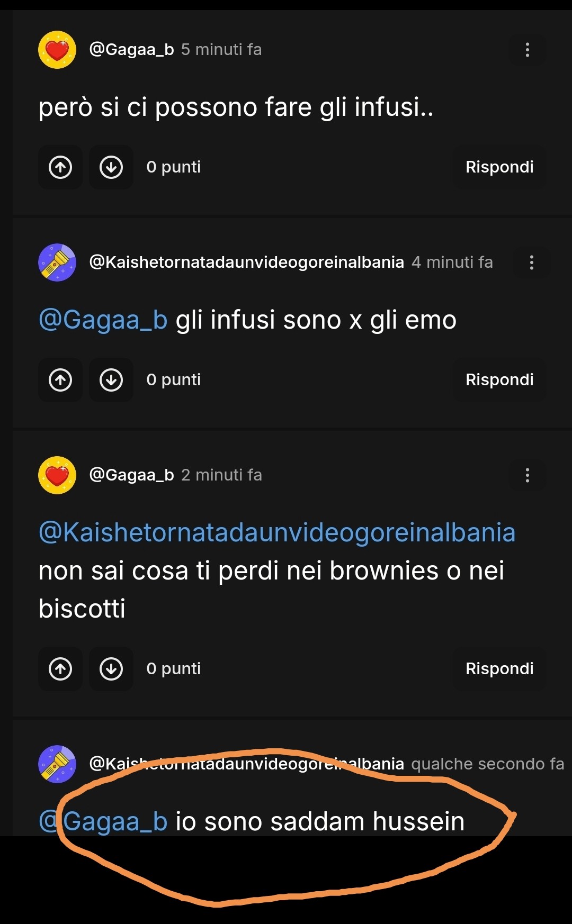Open @Gagaa_b mention in saddam hussein comment

click(103, 822)
